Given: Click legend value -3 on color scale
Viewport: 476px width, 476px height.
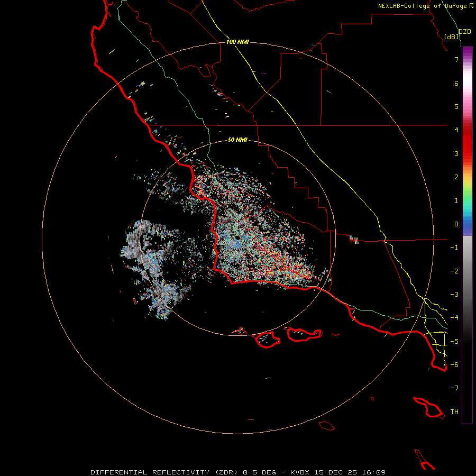Looking at the screenshot, I should [454, 295].
